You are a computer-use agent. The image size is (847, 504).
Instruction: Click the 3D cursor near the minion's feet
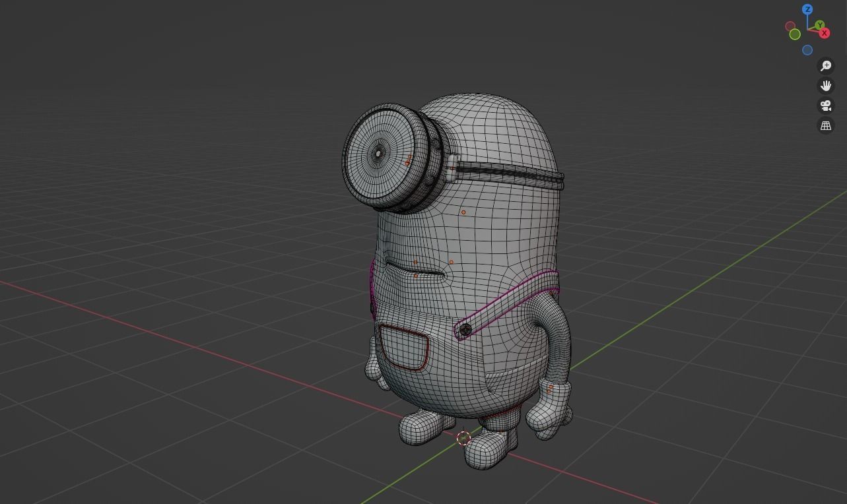463,438
